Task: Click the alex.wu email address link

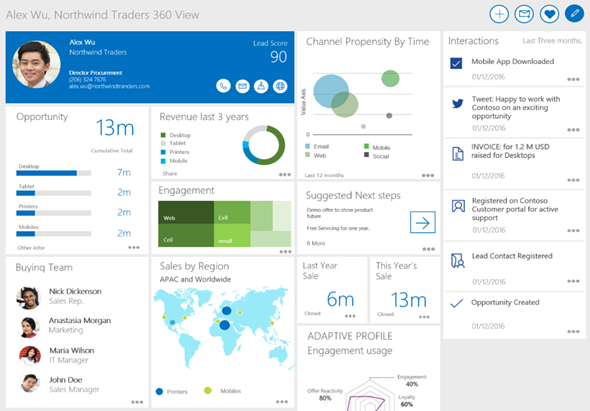Action: 109,86
